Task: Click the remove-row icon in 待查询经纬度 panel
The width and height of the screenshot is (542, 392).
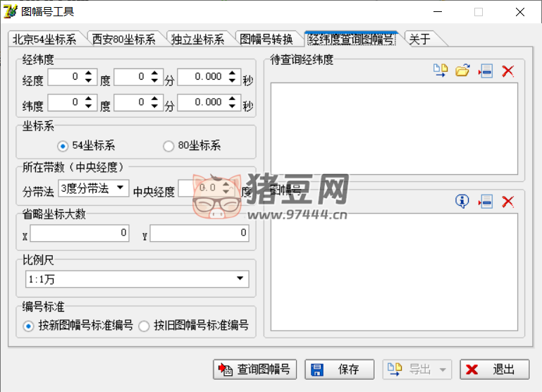Action: point(485,71)
